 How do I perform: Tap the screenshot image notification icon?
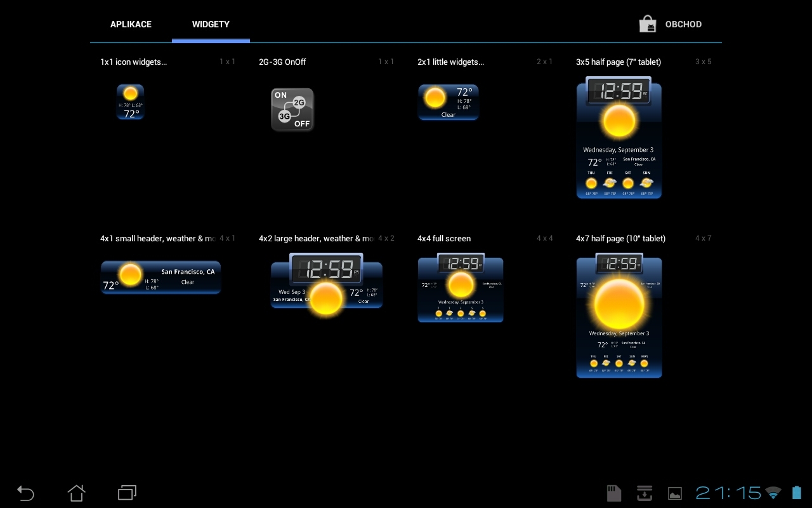pyautogui.click(x=674, y=493)
